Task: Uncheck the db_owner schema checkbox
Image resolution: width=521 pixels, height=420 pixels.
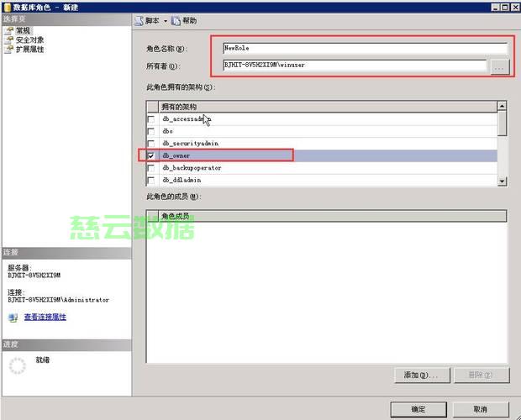Action: (x=151, y=156)
